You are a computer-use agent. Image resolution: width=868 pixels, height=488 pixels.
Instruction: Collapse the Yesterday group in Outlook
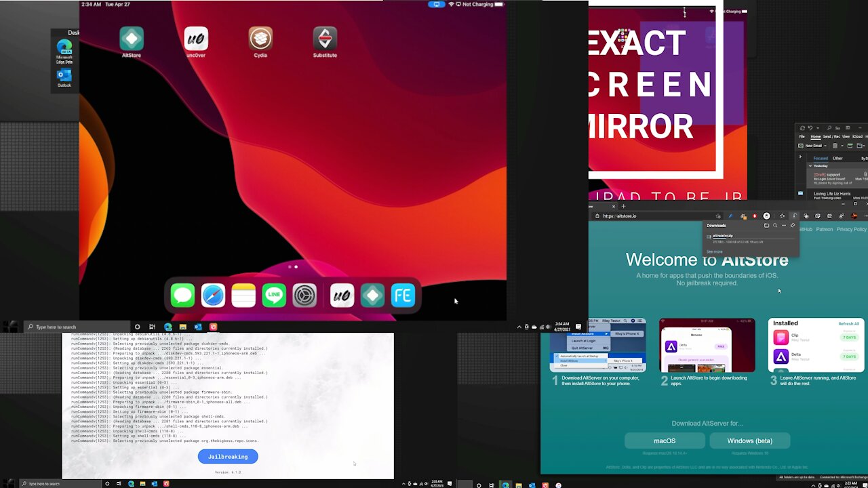tap(810, 166)
